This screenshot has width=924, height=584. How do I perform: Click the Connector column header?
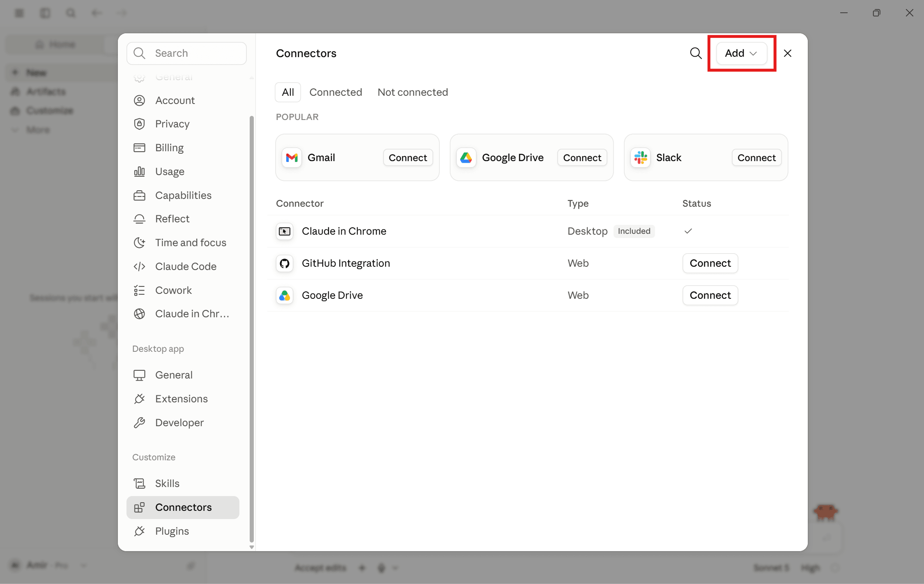coord(299,203)
